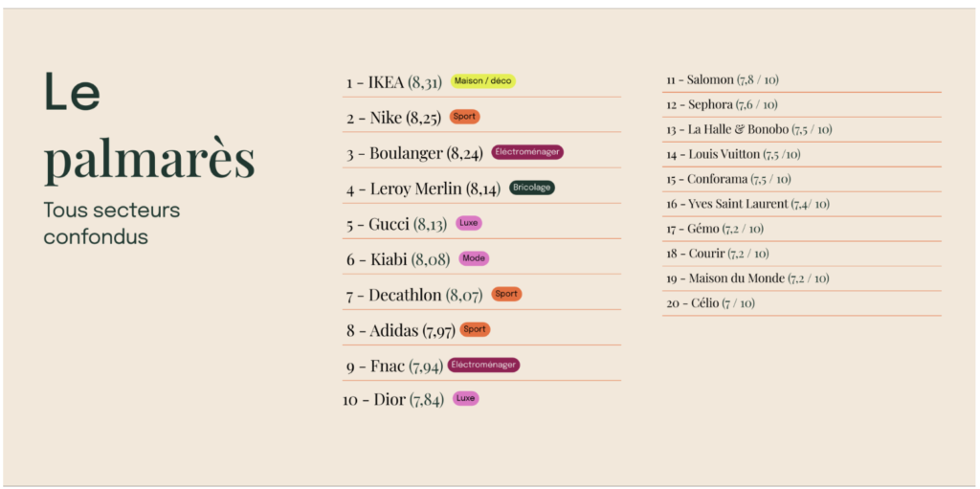Select '18 – Courir (7,2 / 10)'
Screen dimensions: 980x489
click(x=718, y=254)
